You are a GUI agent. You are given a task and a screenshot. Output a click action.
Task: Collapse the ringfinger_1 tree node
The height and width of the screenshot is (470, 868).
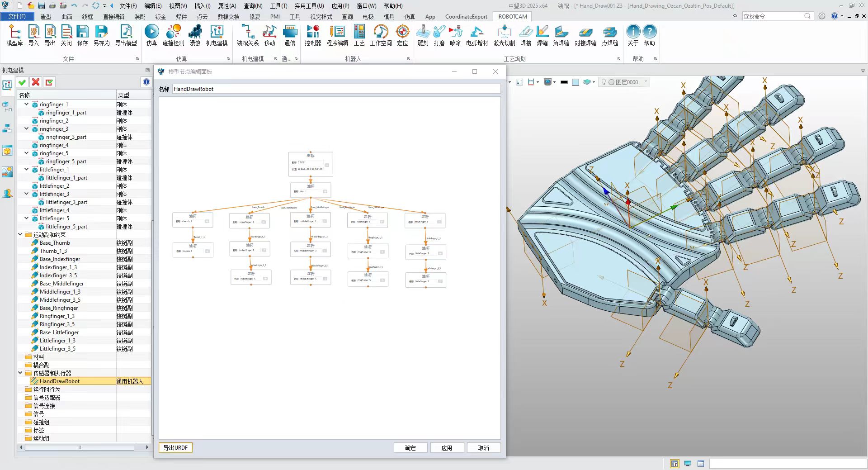pyautogui.click(x=27, y=104)
